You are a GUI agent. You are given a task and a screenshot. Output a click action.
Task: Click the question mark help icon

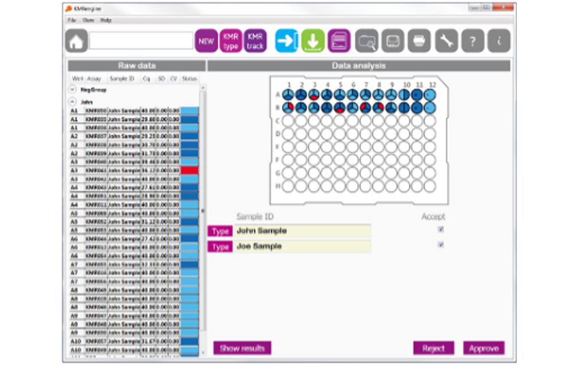click(x=473, y=41)
